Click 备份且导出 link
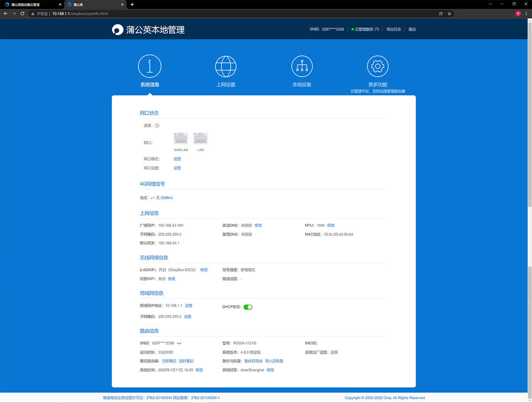This screenshot has width=532, height=403. coord(253,361)
